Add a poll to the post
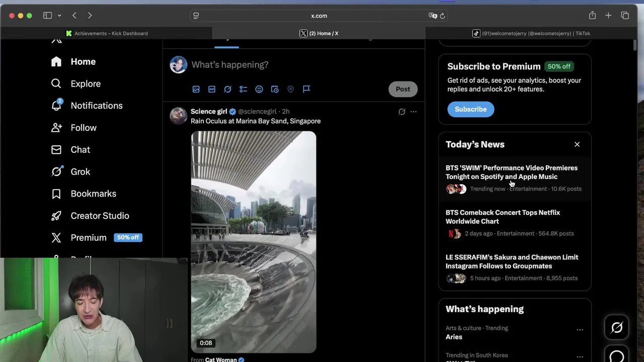 [x=244, y=89]
